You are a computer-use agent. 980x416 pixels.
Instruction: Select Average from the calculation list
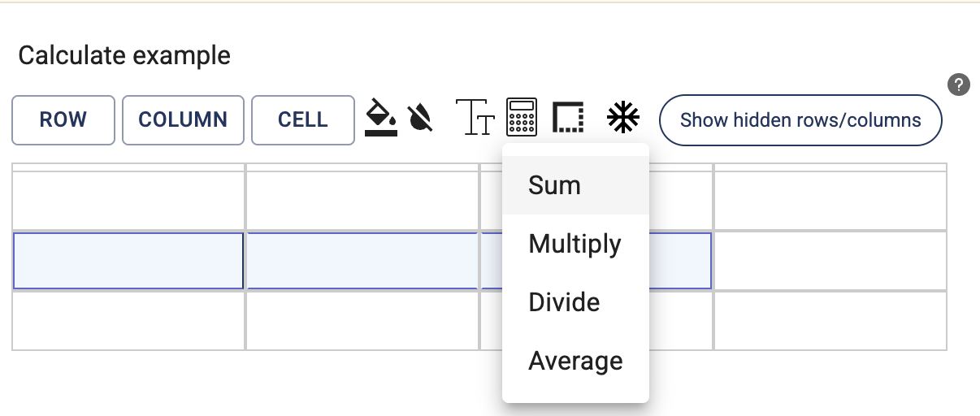click(x=575, y=361)
